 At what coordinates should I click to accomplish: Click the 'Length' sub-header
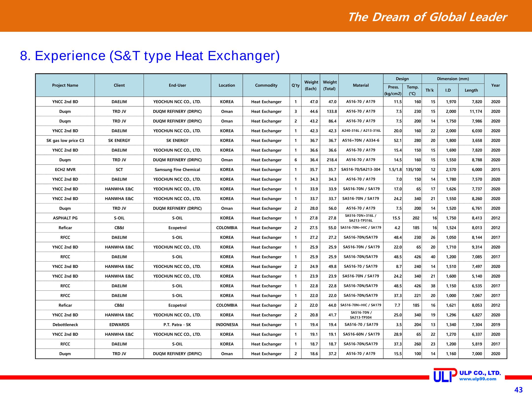tap(471, 90)
